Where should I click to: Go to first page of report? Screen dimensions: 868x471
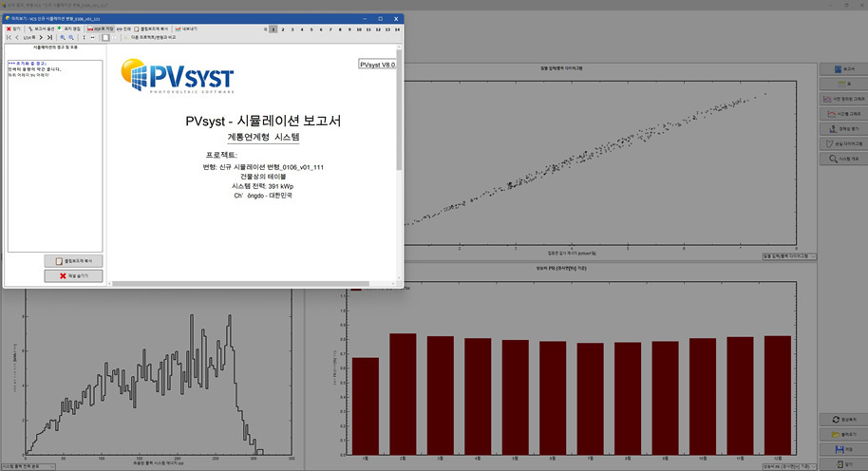pyautogui.click(x=9, y=38)
